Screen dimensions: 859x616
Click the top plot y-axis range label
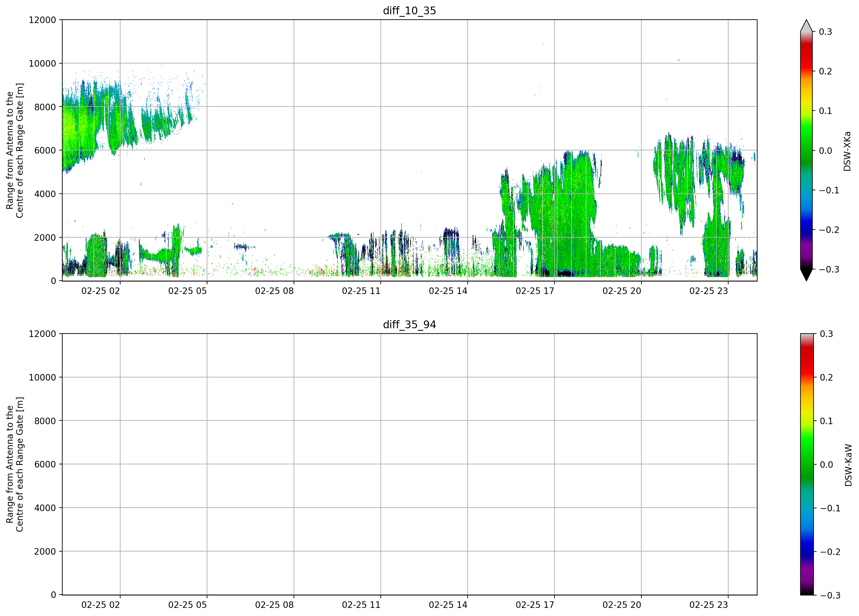coord(15,150)
